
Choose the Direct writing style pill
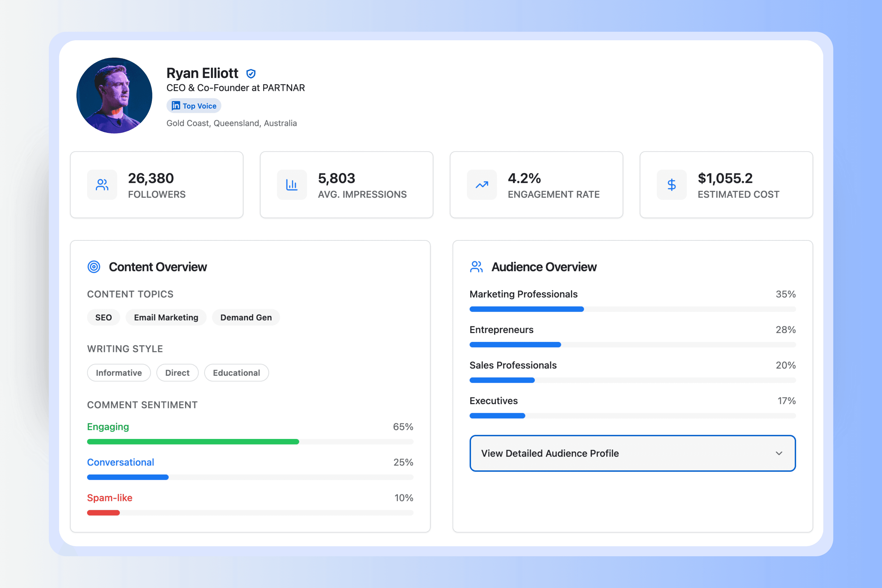177,373
